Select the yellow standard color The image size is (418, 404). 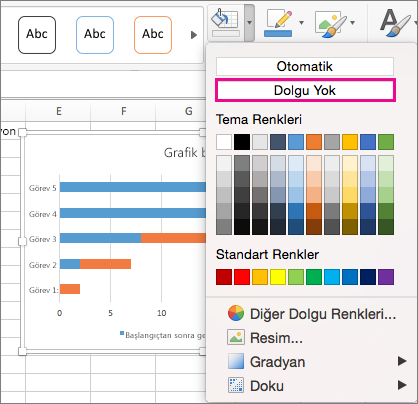click(x=278, y=277)
